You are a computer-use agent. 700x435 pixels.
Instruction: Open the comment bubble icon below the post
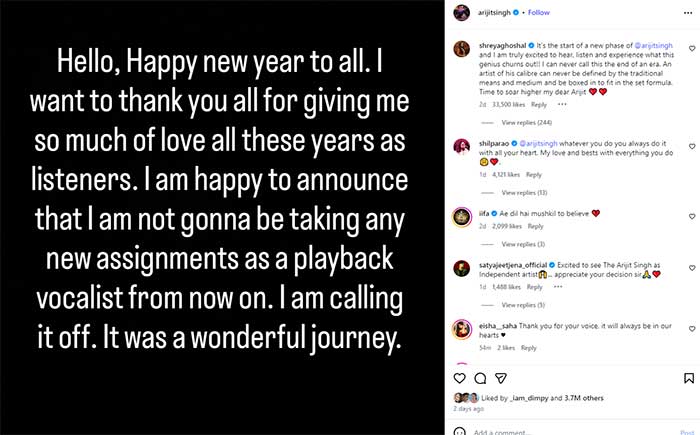point(480,378)
